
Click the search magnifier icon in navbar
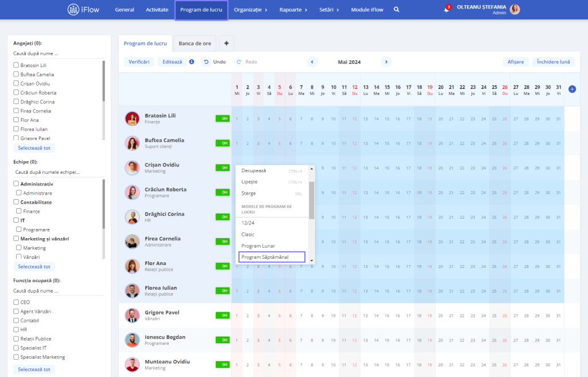[396, 10]
